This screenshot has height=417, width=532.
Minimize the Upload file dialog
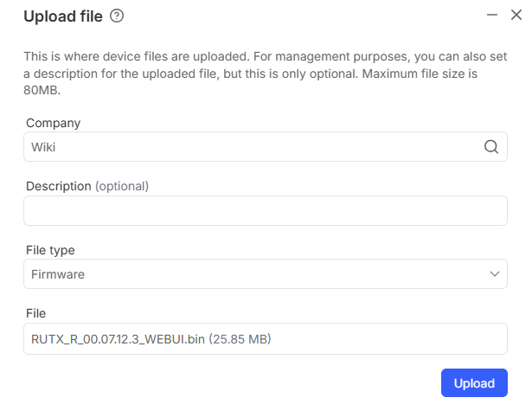pyautogui.click(x=492, y=15)
